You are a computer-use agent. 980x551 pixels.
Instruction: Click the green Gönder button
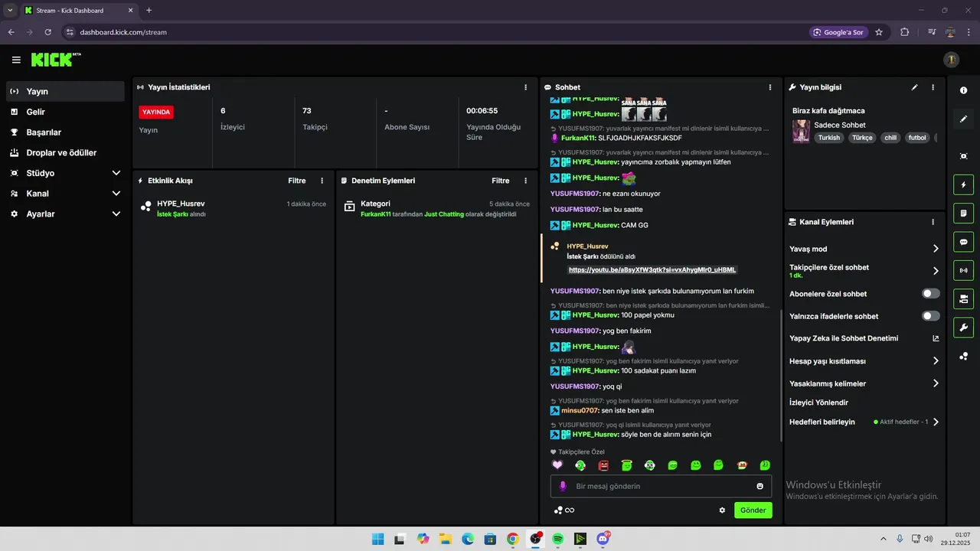pos(753,510)
